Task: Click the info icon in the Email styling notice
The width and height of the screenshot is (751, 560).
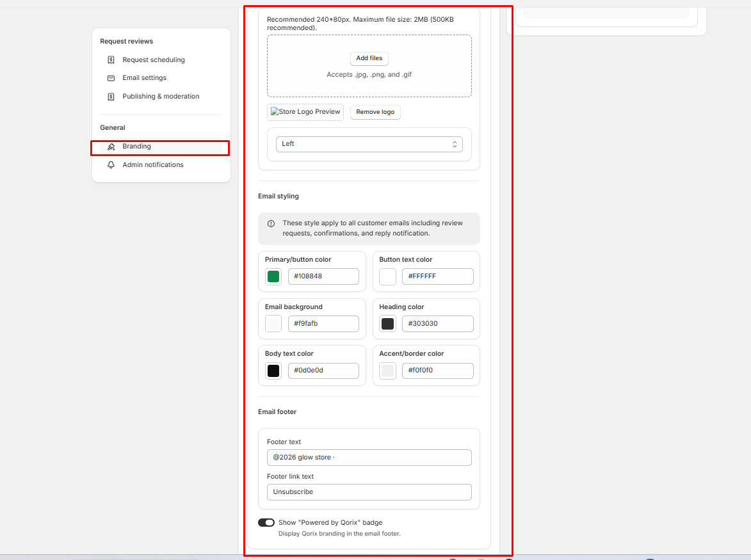Action: 271,223
